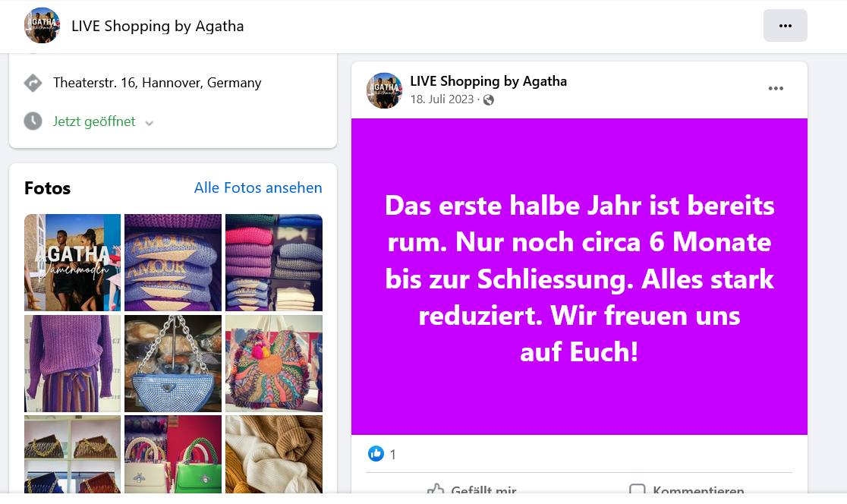847x504 pixels.
Task: Click the post author profile picture
Action: tap(384, 91)
